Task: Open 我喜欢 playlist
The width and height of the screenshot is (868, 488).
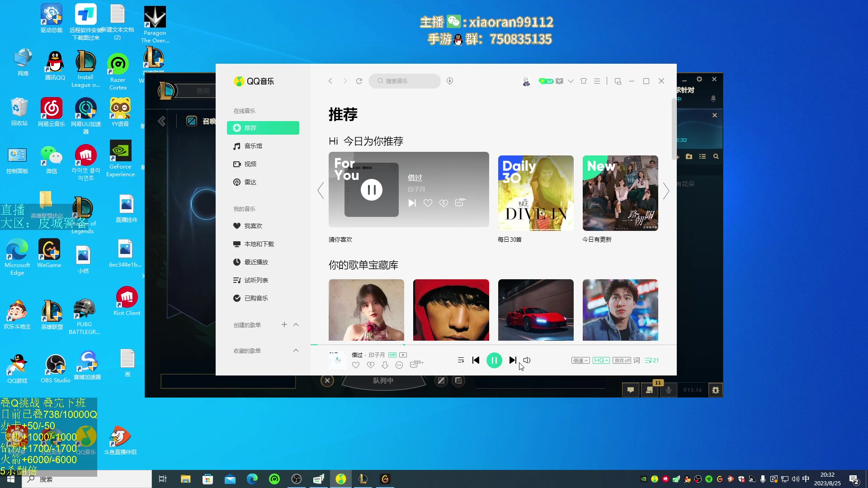Action: [263, 226]
